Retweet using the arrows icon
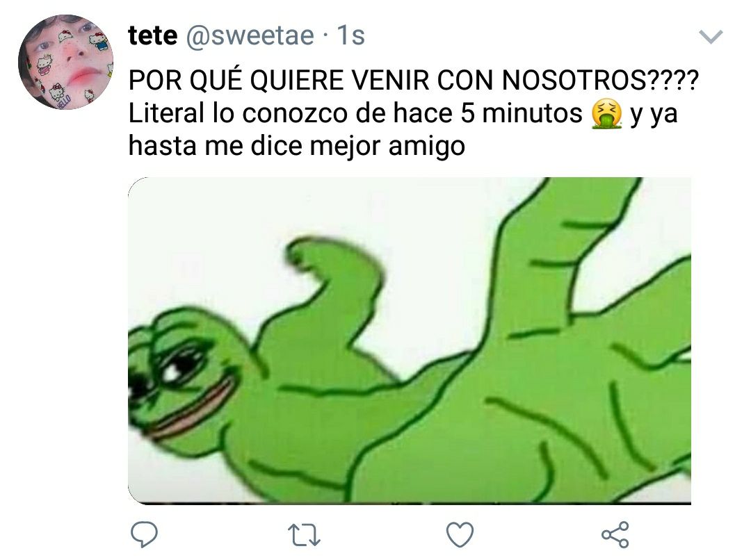This screenshot has width=751, height=560. coord(304,535)
